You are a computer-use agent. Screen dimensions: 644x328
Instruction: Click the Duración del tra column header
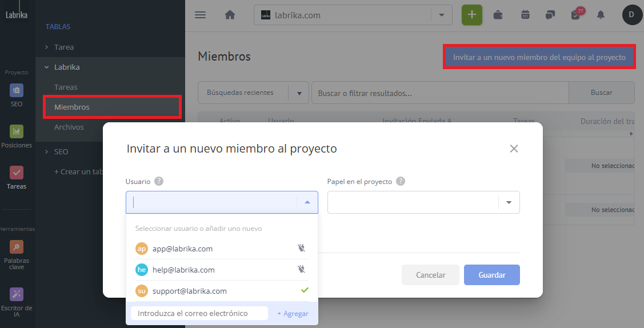coord(607,122)
